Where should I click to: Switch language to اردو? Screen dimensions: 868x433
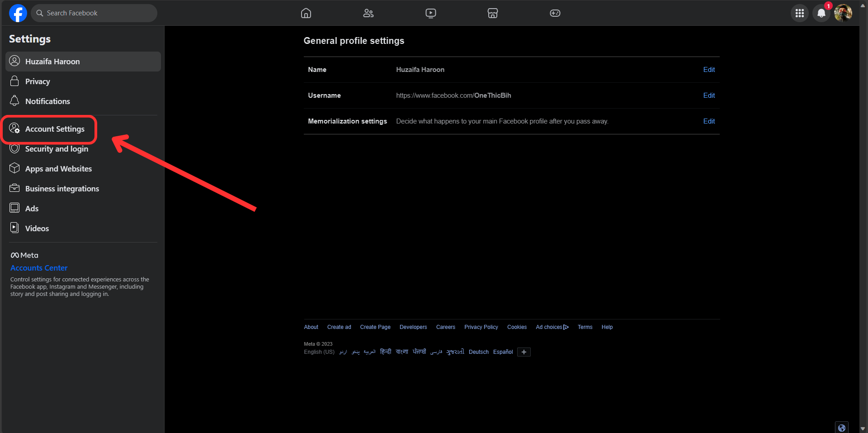(343, 352)
